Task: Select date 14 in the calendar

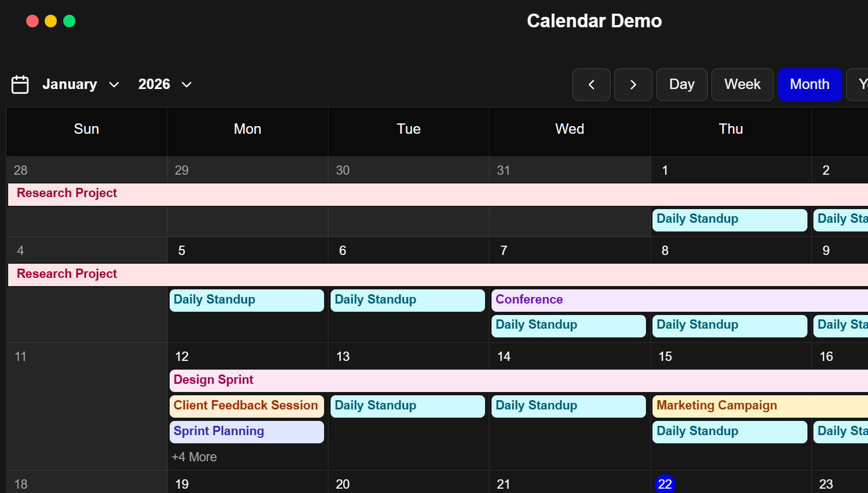Action: [504, 357]
